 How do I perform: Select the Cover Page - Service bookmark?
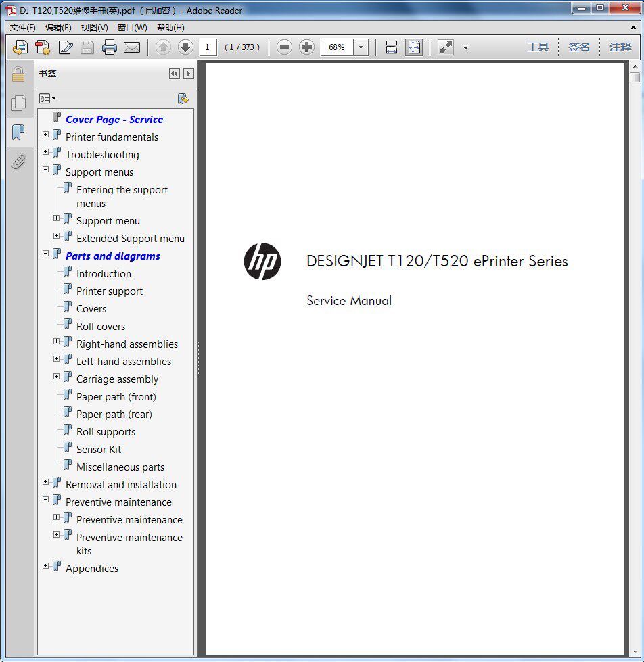[114, 119]
